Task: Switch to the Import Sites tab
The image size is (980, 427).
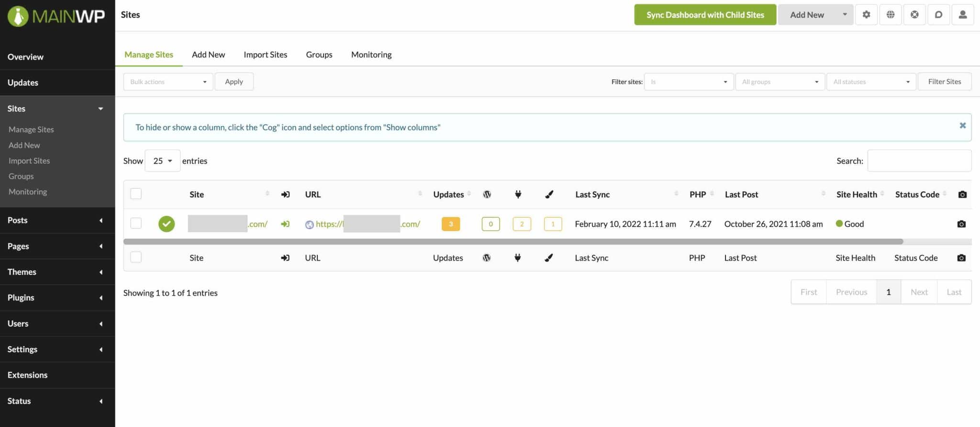Action: [x=265, y=55]
